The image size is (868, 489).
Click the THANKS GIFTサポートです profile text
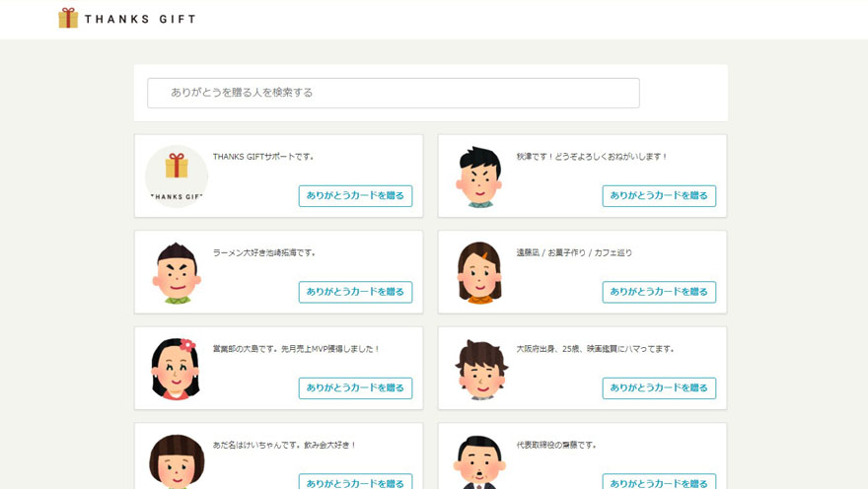click(263, 157)
